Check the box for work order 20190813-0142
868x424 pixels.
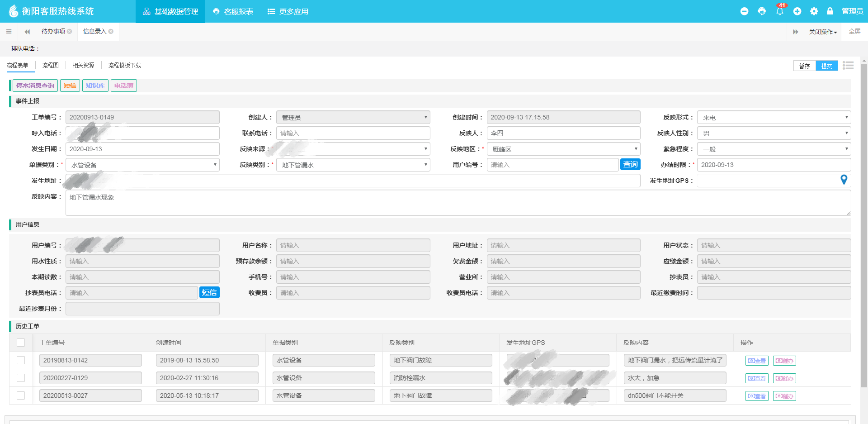pyautogui.click(x=21, y=360)
